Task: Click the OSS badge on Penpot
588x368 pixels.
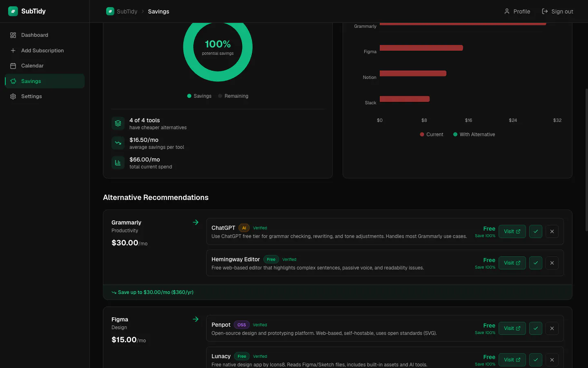Action: click(242, 325)
